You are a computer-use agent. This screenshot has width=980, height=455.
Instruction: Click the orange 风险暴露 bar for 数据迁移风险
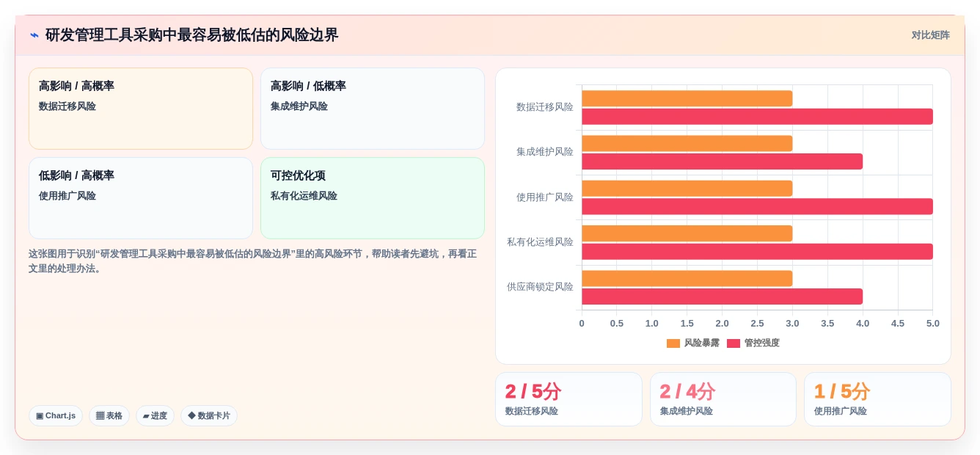pyautogui.click(x=687, y=98)
